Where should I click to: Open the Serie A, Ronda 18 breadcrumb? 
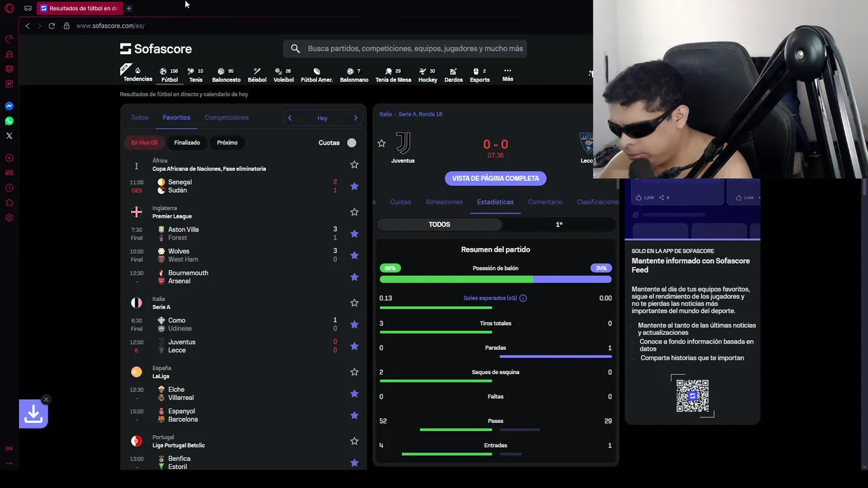(x=420, y=114)
